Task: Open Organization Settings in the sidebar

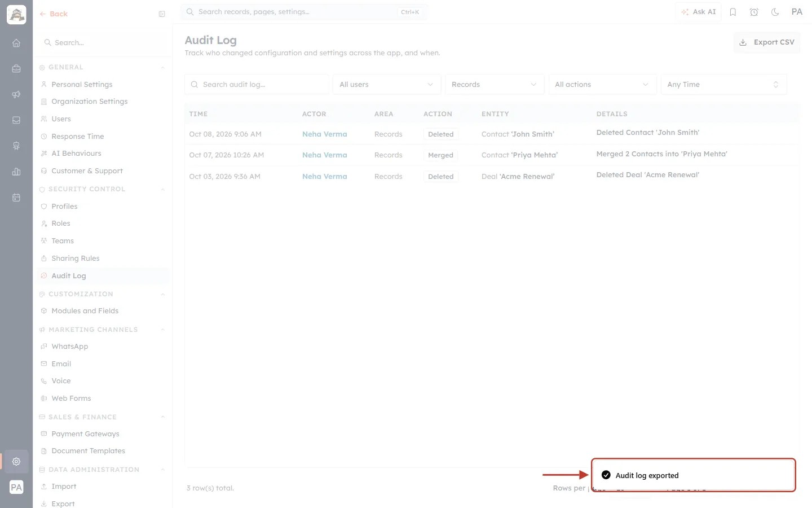Action: point(89,102)
